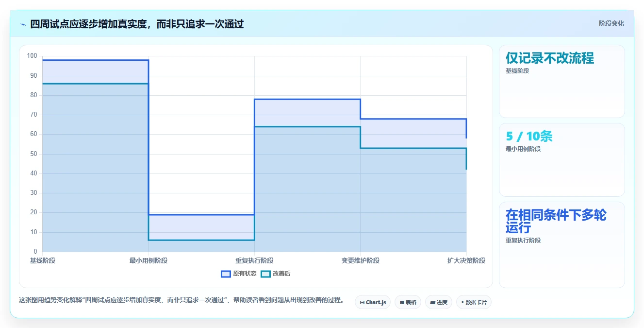Open the 在相同条件下多轮运行 card
This screenshot has width=644, height=328.
click(x=561, y=245)
